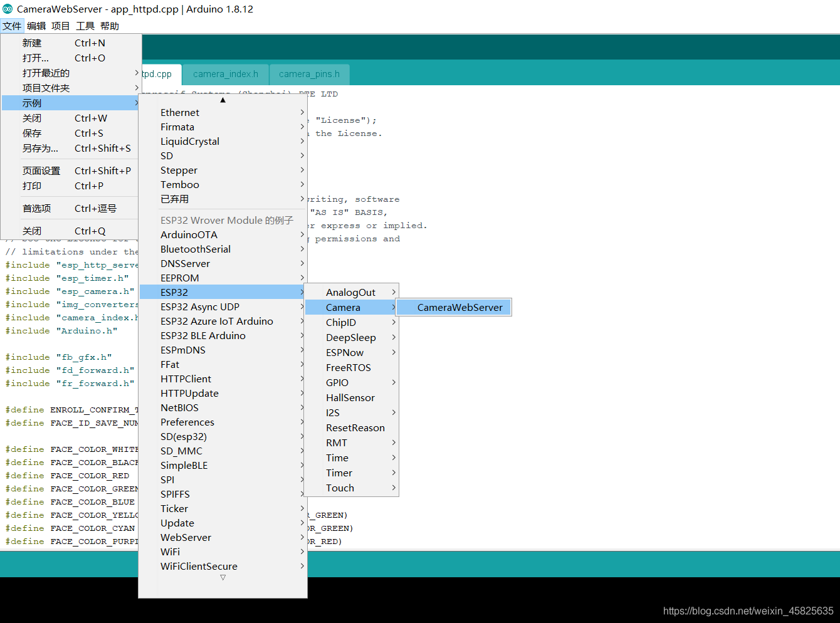Open GPIO submenu
The image size is (840, 623).
pos(351,382)
